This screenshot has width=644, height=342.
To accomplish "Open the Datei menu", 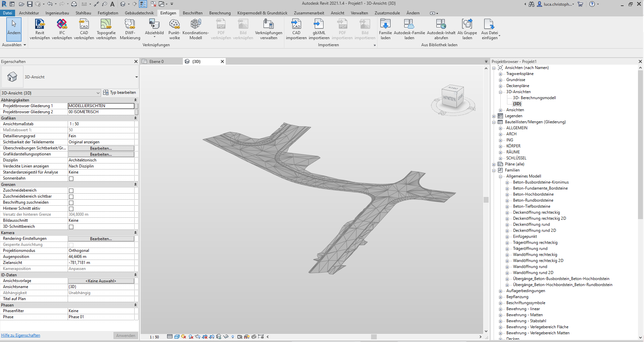I will click(x=7, y=13).
